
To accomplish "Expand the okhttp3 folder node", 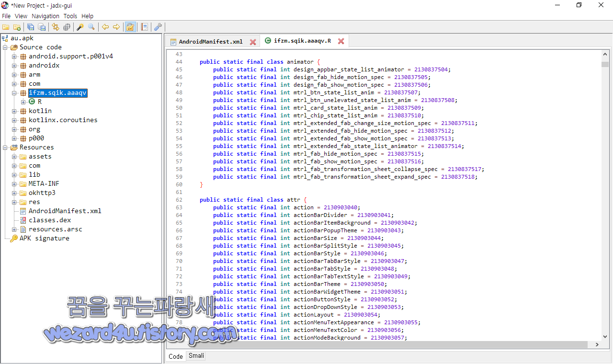I will pyautogui.click(x=14, y=193).
